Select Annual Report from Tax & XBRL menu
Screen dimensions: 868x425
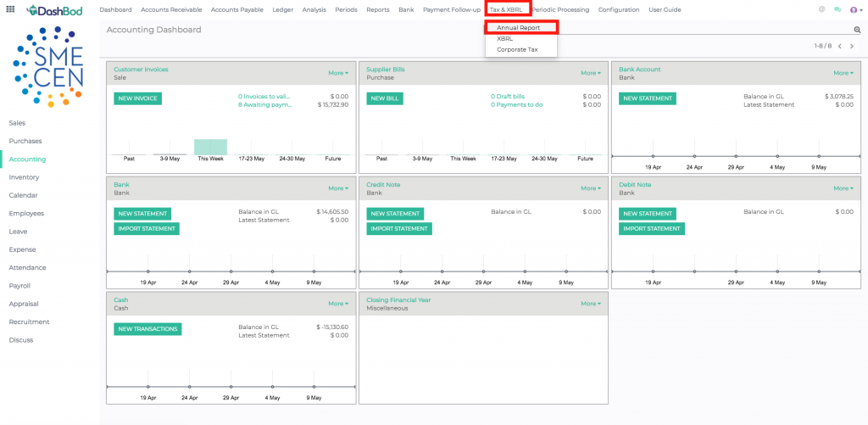coord(518,27)
